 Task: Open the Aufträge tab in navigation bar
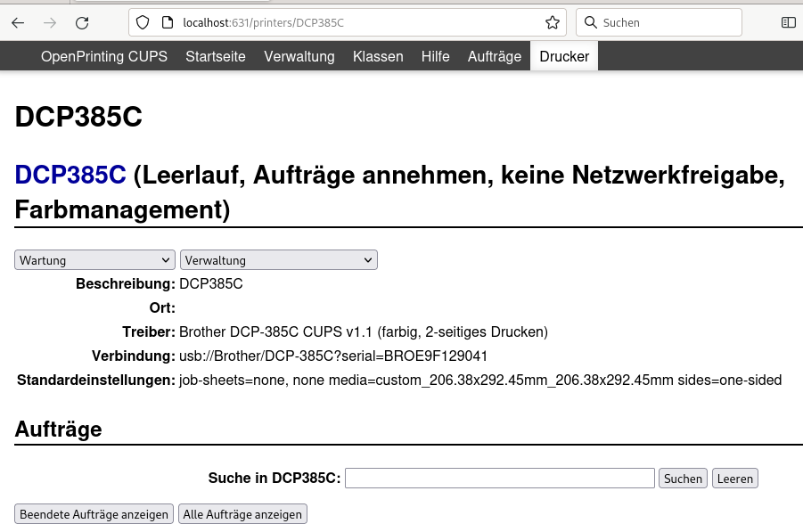tap(495, 56)
